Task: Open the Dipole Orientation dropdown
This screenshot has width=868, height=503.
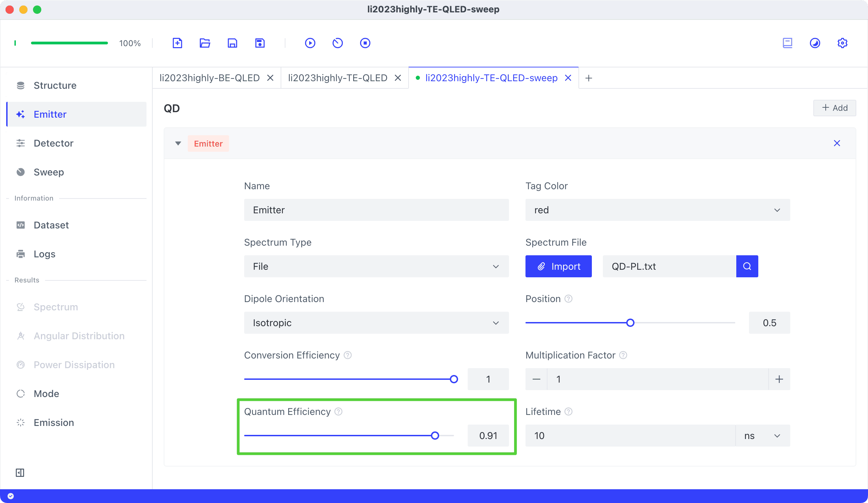Action: [377, 323]
